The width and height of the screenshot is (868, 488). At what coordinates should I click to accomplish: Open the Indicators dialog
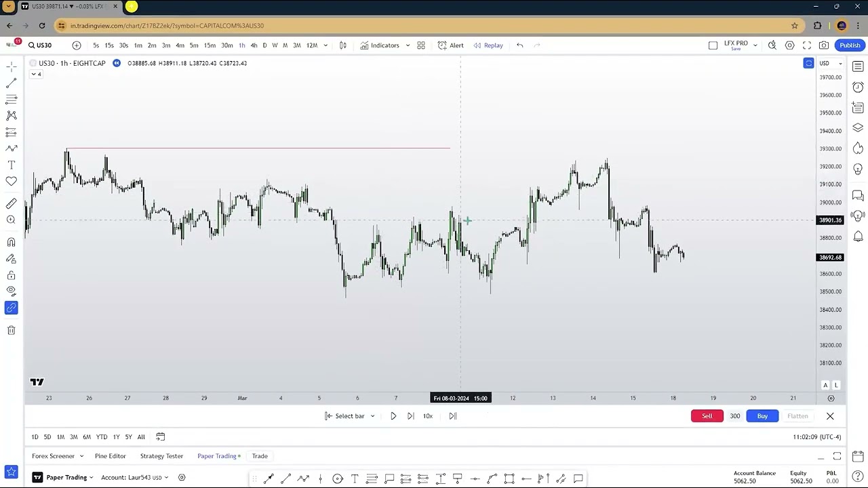(380, 45)
